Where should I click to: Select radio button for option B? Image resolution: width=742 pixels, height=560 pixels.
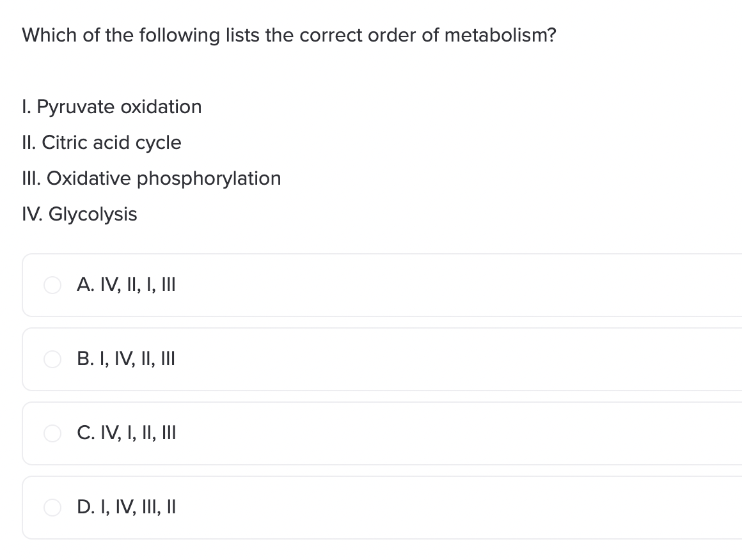[52, 359]
